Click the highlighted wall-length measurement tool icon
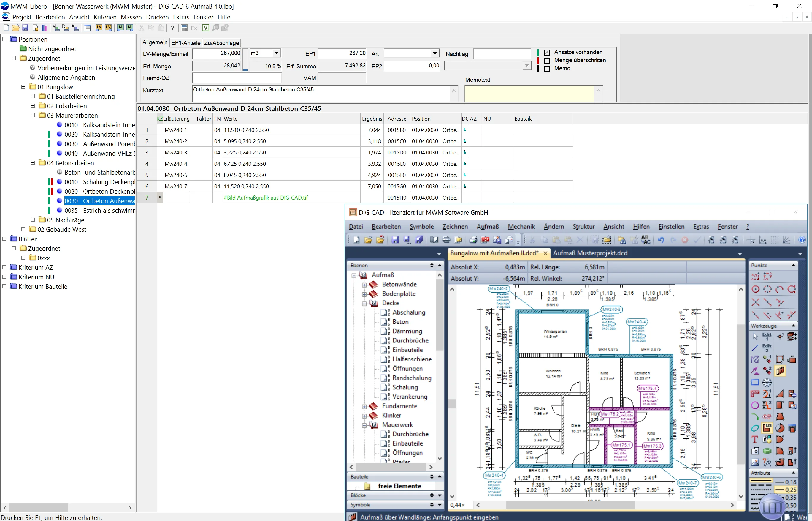The width and height of the screenshot is (812, 521). [x=780, y=371]
